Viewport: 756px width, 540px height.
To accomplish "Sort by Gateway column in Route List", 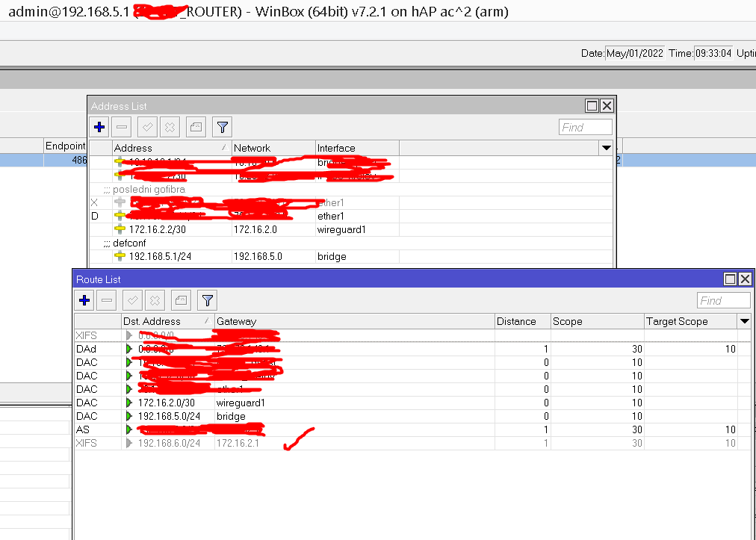I will [x=354, y=321].
